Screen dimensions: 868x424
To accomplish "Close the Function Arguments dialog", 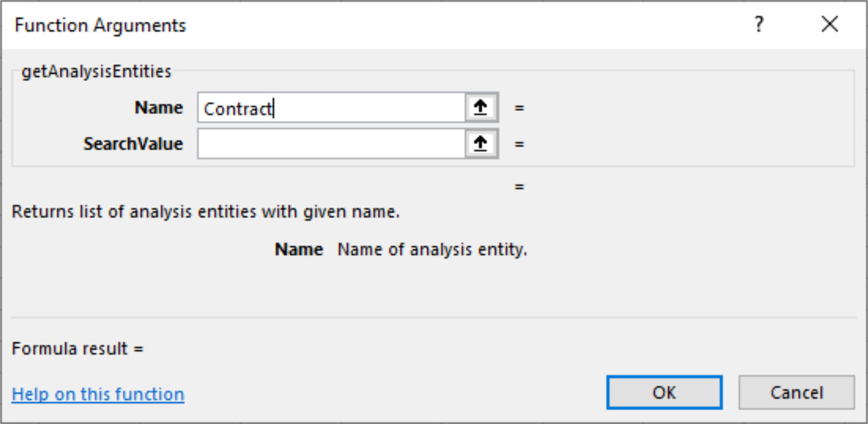I will click(x=830, y=25).
